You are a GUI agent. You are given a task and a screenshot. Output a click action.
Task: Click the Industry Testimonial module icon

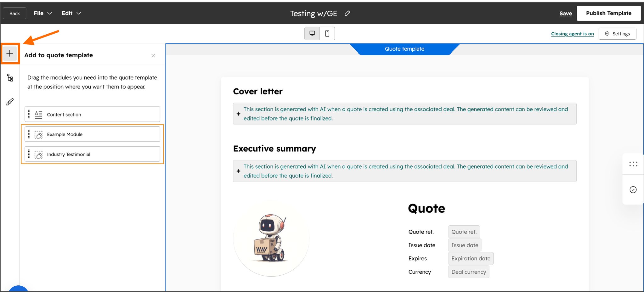click(38, 154)
